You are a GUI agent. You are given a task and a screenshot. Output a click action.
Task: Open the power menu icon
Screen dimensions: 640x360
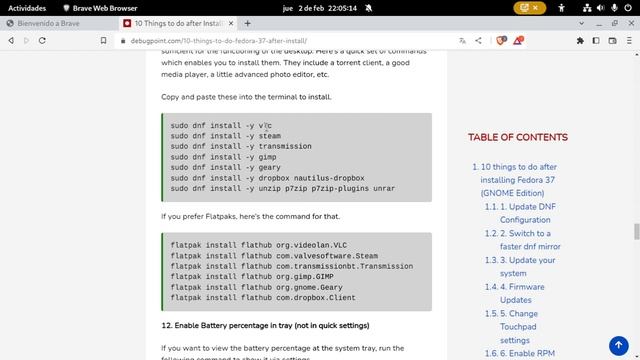[628, 8]
